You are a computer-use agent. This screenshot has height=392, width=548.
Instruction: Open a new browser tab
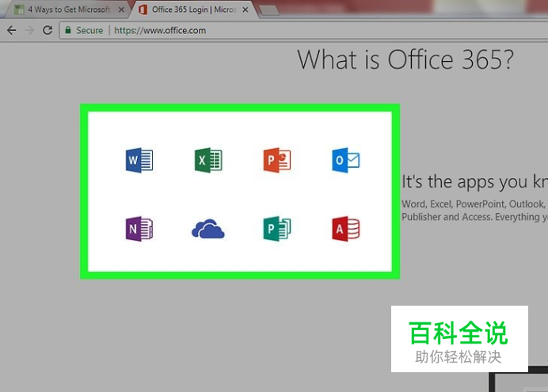(x=269, y=10)
